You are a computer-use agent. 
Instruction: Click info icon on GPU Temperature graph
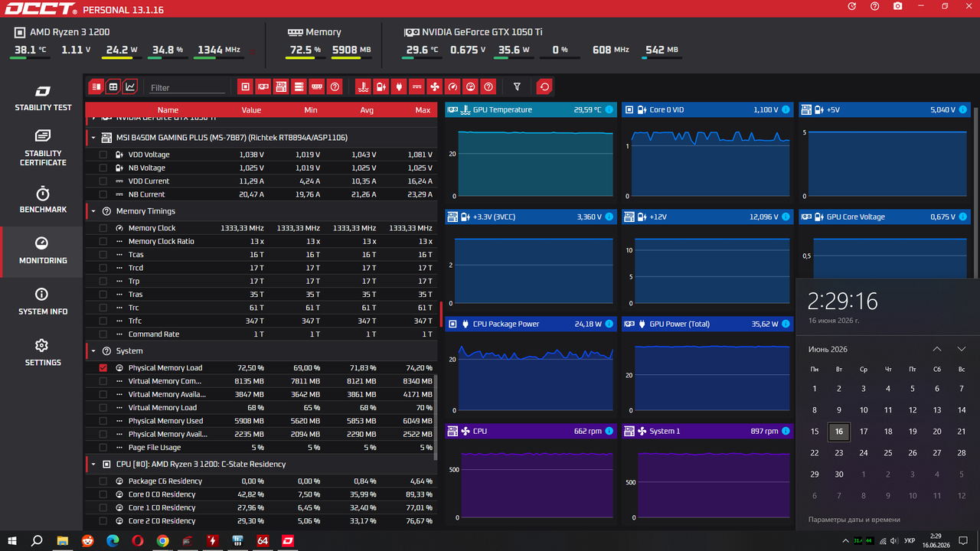[x=609, y=110]
